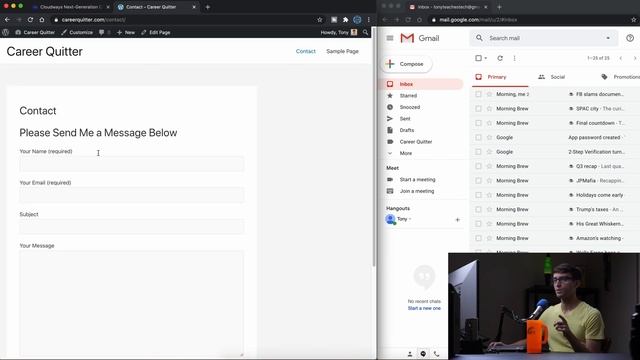Image resolution: width=640 pixels, height=360 pixels.
Task: Tick checkbox for JPMafia email
Action: click(x=478, y=180)
